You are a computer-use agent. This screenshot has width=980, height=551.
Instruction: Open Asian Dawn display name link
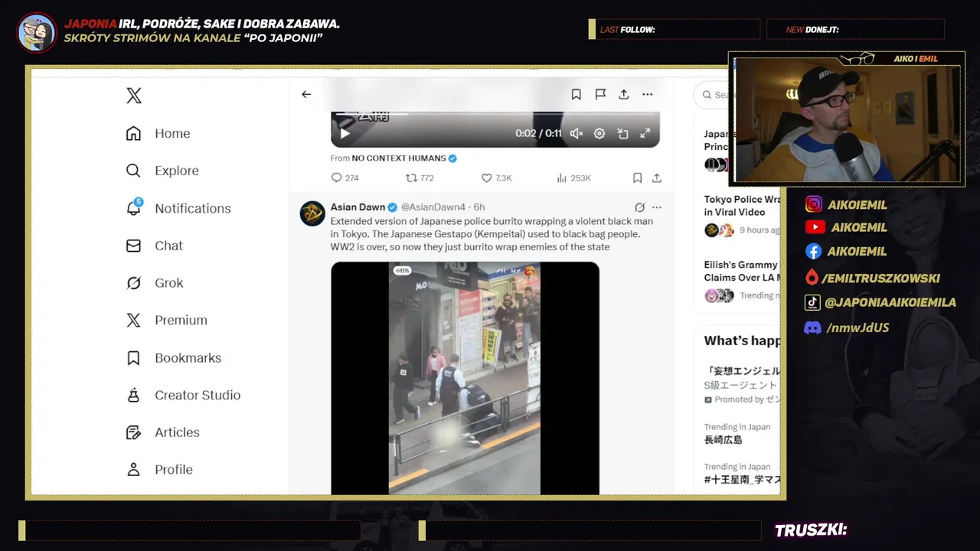point(358,207)
